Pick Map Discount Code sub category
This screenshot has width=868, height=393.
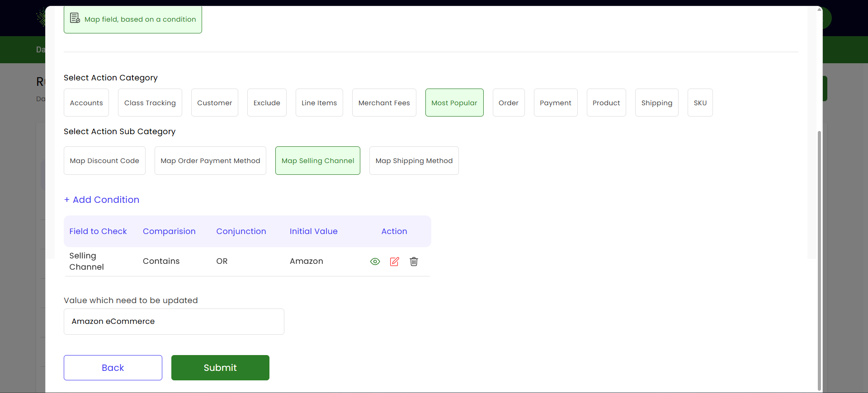(x=104, y=160)
